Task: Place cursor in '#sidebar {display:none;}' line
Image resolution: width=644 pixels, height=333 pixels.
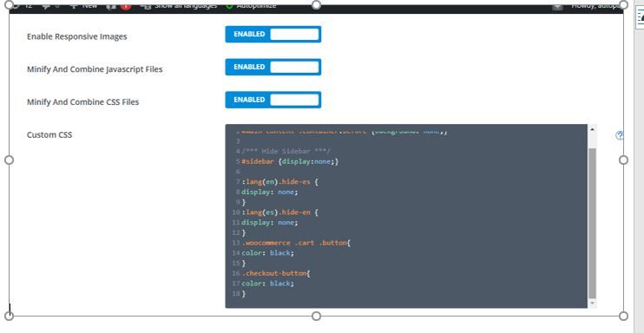Action: [290, 161]
